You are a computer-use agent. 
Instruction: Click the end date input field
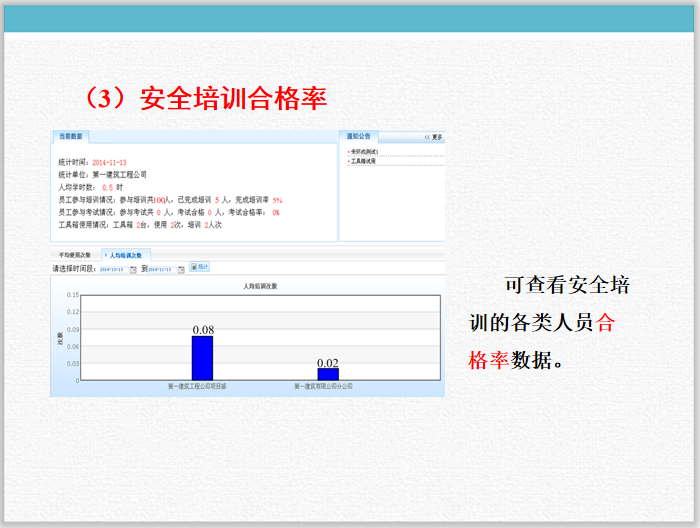tap(160, 268)
